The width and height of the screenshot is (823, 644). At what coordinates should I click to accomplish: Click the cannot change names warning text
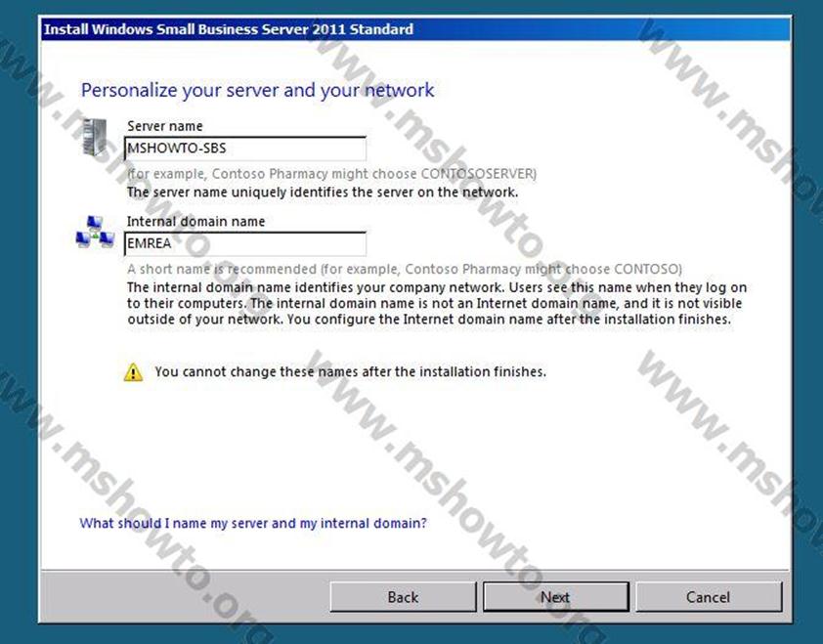point(350,372)
